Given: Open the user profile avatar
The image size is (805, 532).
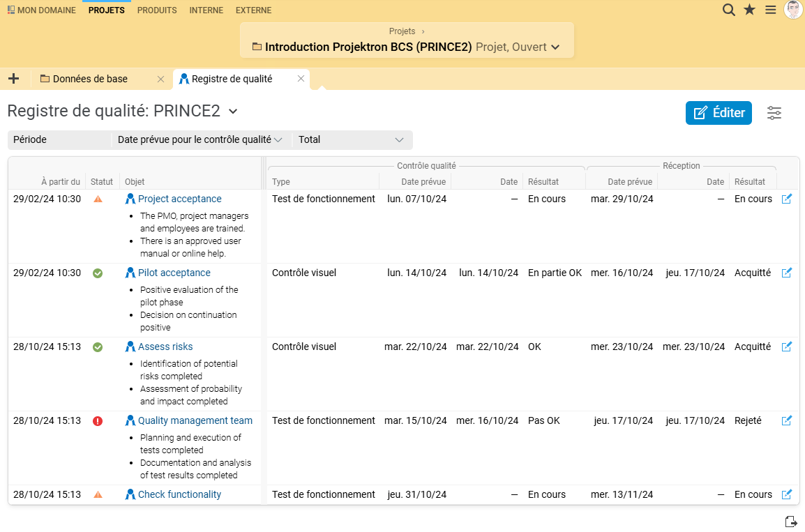Looking at the screenshot, I should [x=794, y=9].
